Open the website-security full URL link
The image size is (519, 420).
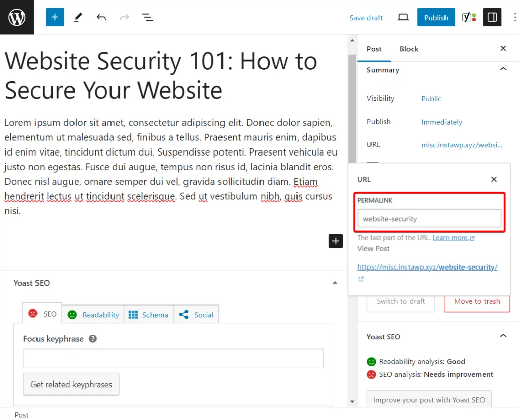click(427, 267)
